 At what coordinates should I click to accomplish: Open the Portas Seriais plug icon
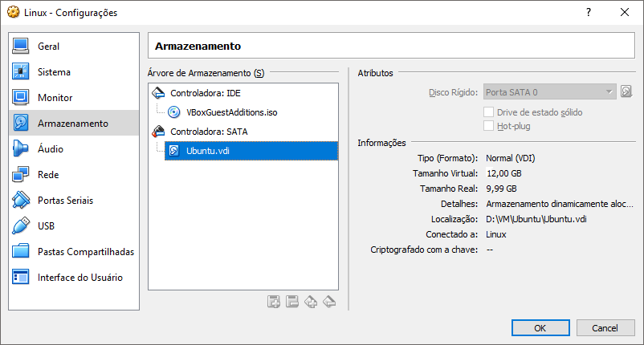(x=21, y=201)
